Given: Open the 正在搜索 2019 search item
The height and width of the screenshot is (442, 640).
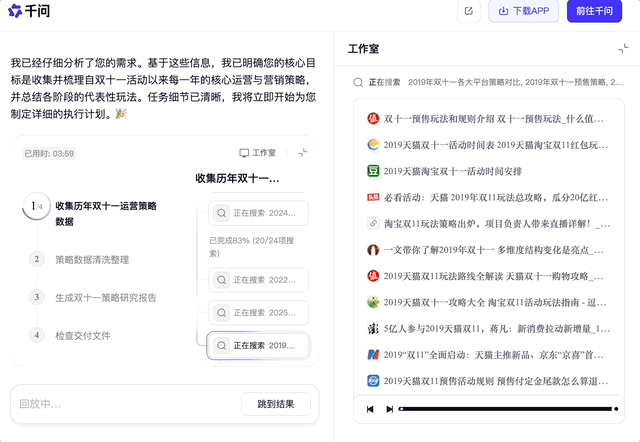Looking at the screenshot, I should click(258, 346).
